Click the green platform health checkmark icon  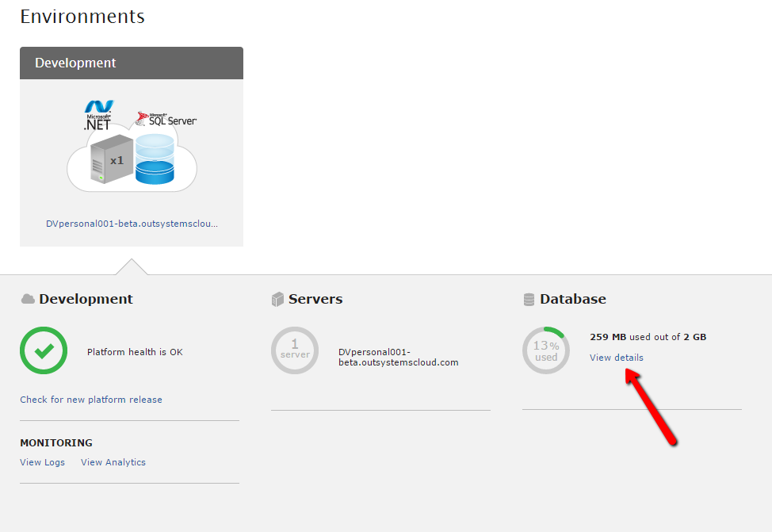tap(44, 350)
